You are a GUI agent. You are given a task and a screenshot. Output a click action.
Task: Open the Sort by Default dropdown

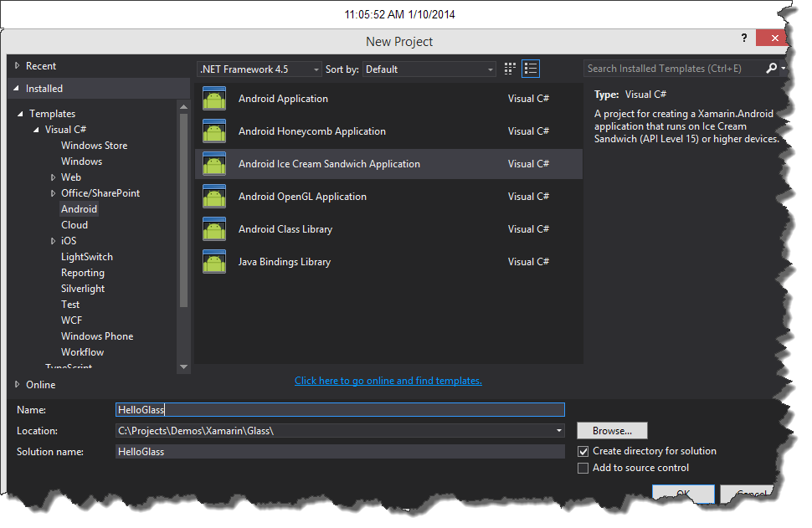click(x=429, y=69)
